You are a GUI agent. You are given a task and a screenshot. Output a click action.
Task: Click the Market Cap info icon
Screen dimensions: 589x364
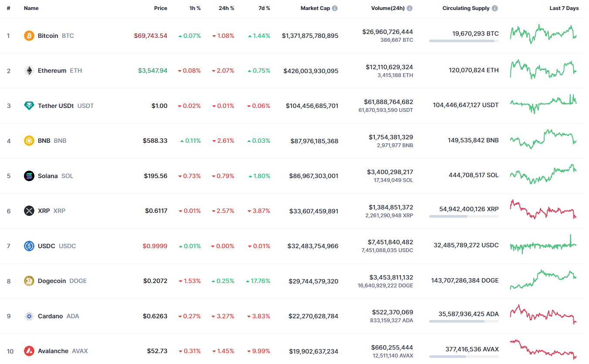click(x=335, y=8)
